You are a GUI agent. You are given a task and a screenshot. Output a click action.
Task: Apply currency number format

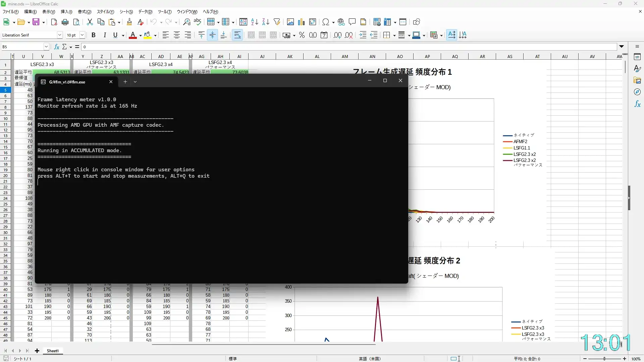click(287, 35)
